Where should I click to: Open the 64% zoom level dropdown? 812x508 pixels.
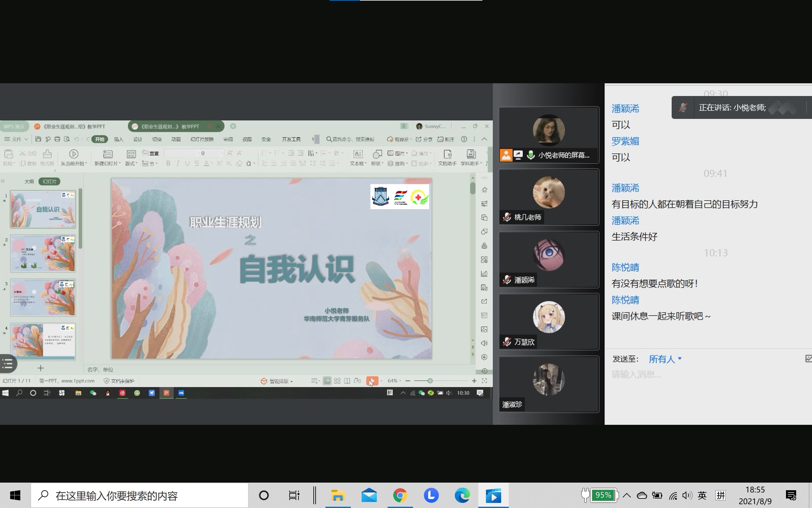tap(394, 381)
